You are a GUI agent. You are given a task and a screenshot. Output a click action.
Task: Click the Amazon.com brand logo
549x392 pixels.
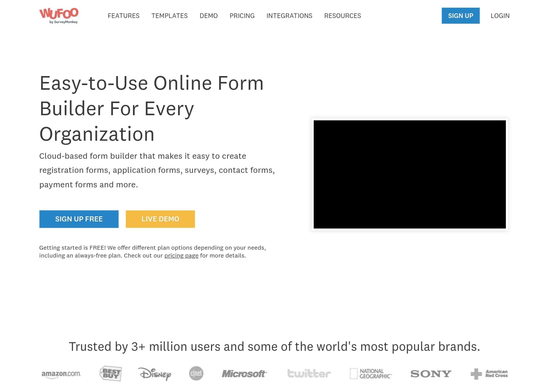tap(61, 374)
